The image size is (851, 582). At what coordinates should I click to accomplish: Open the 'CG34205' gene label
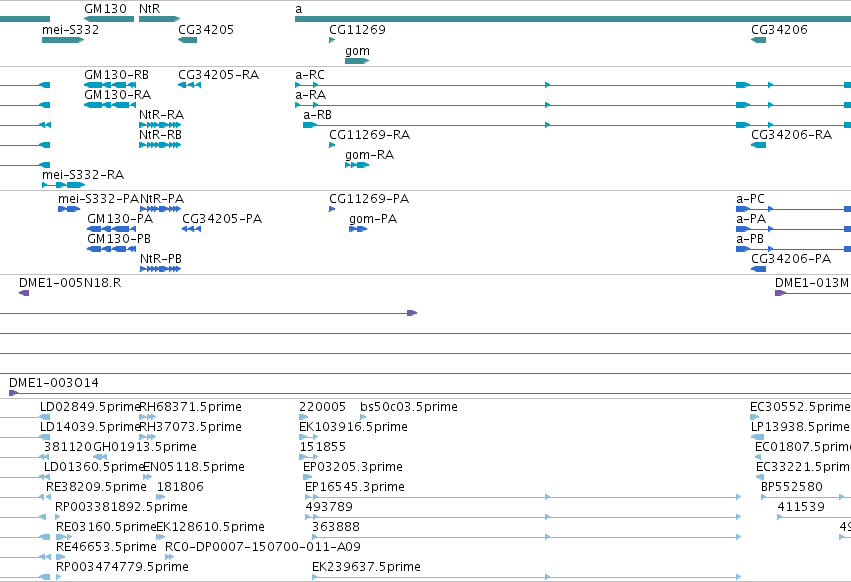click(206, 29)
